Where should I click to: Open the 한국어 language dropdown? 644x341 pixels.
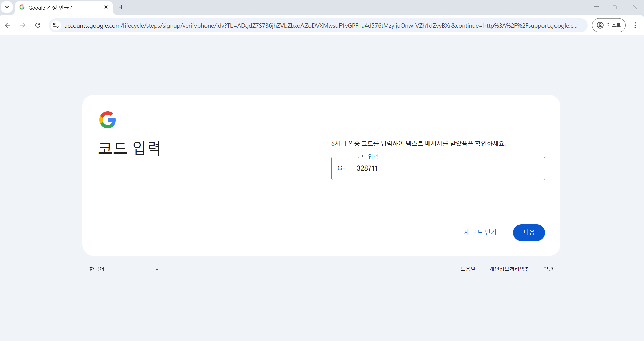point(97,269)
